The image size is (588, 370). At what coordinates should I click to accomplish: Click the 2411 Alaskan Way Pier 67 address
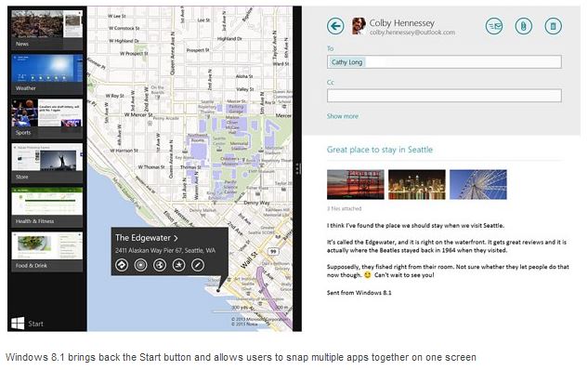[x=165, y=250]
